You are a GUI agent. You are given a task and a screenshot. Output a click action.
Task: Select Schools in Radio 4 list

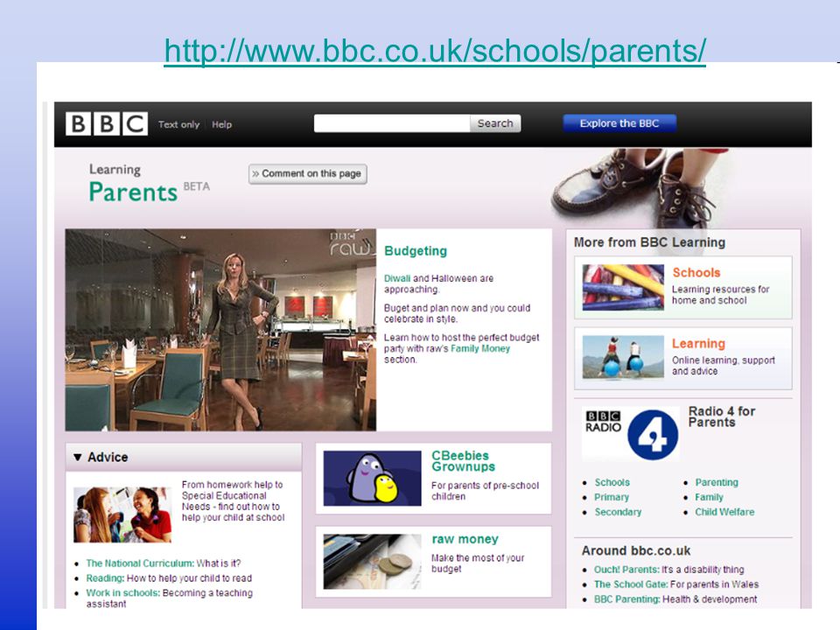pyautogui.click(x=612, y=482)
